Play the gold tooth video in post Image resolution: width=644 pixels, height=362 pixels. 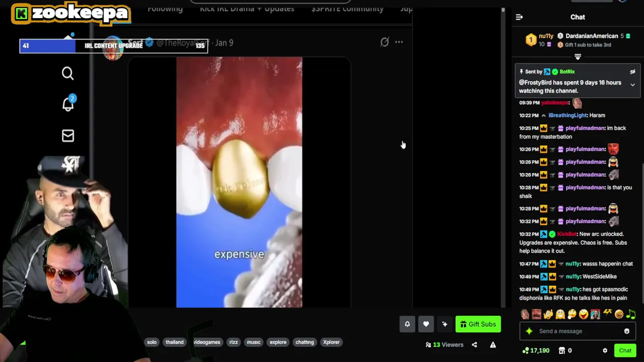[x=239, y=182]
